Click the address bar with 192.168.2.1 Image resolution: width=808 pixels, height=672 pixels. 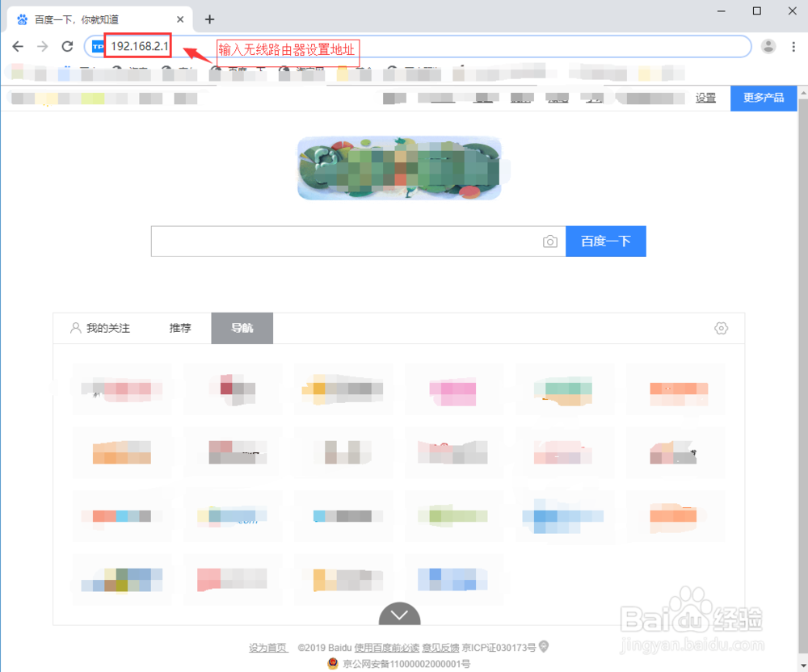pyautogui.click(x=418, y=46)
